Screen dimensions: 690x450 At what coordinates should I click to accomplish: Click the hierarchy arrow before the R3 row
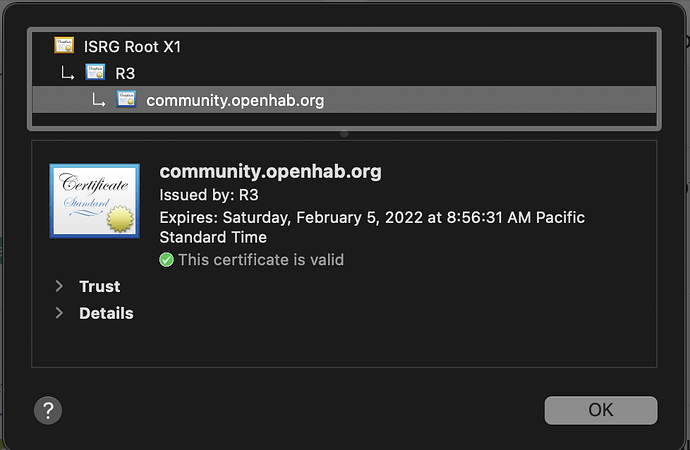pyautogui.click(x=68, y=73)
